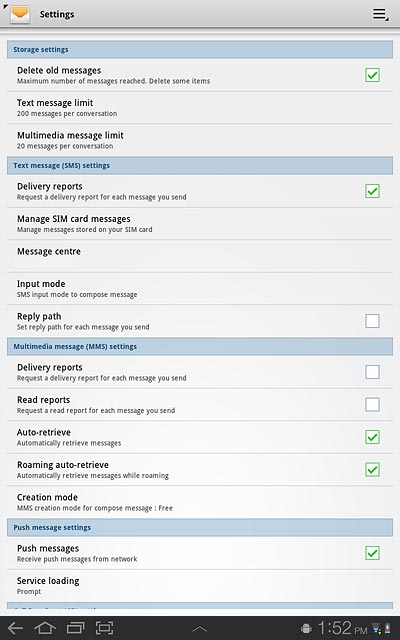Expand the up-arrow panel handle in navigation bar
This screenshot has width=400, height=640.
point(200,629)
